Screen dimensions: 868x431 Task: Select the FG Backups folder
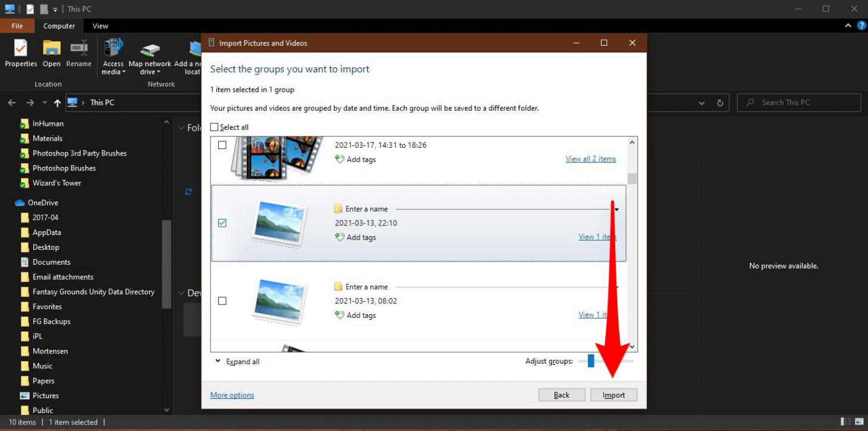tap(51, 321)
